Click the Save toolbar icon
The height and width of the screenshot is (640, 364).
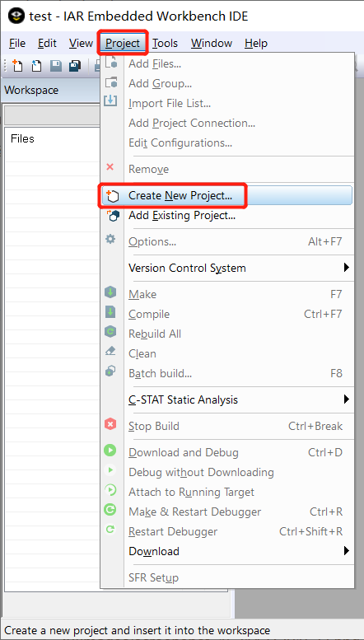pyautogui.click(x=55, y=66)
